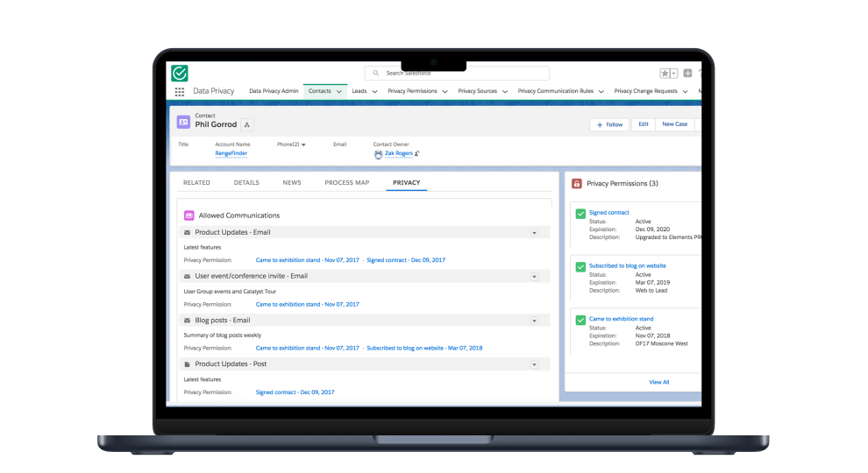Click the green Data Privacy app logo
Screen dimensions: 868x473
point(180,74)
